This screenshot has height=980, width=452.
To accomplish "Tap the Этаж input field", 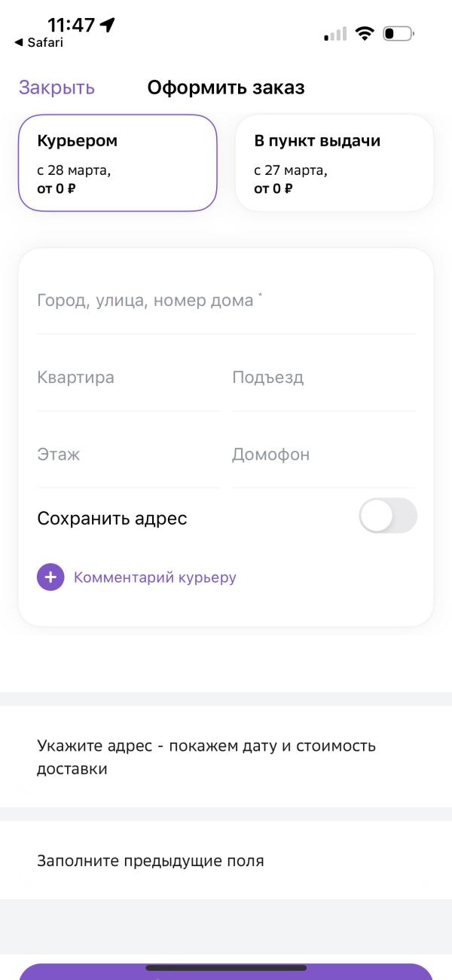I will tap(128, 455).
